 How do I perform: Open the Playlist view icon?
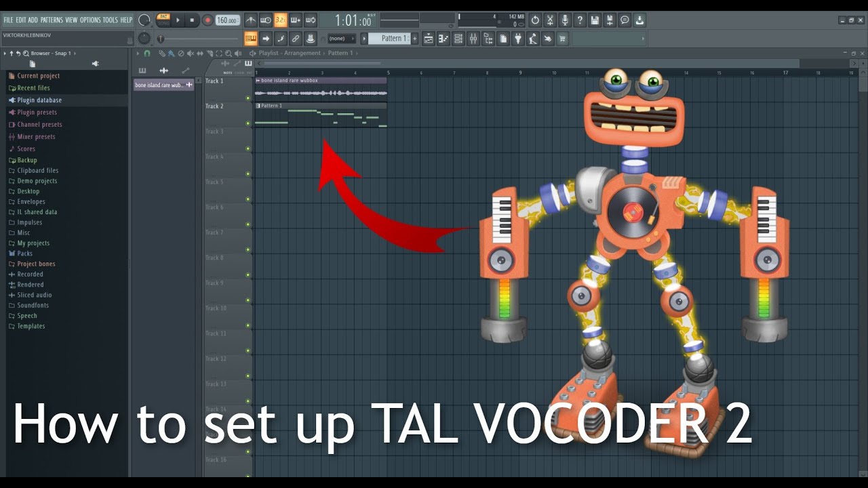(x=429, y=39)
